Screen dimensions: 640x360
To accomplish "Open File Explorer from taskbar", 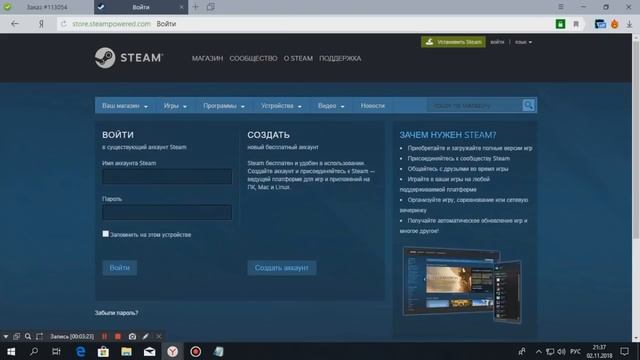I will 127,351.
